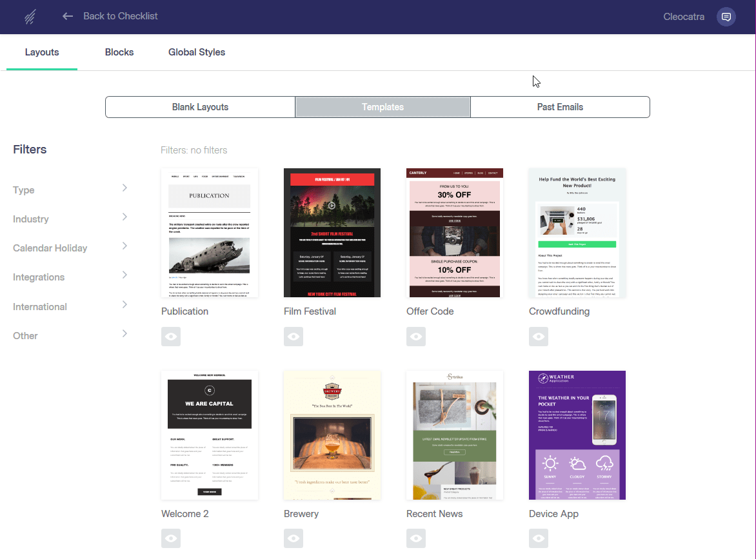Screen dimensions: 756x559
Task: Expand the Industry filter chevron
Action: click(x=124, y=217)
